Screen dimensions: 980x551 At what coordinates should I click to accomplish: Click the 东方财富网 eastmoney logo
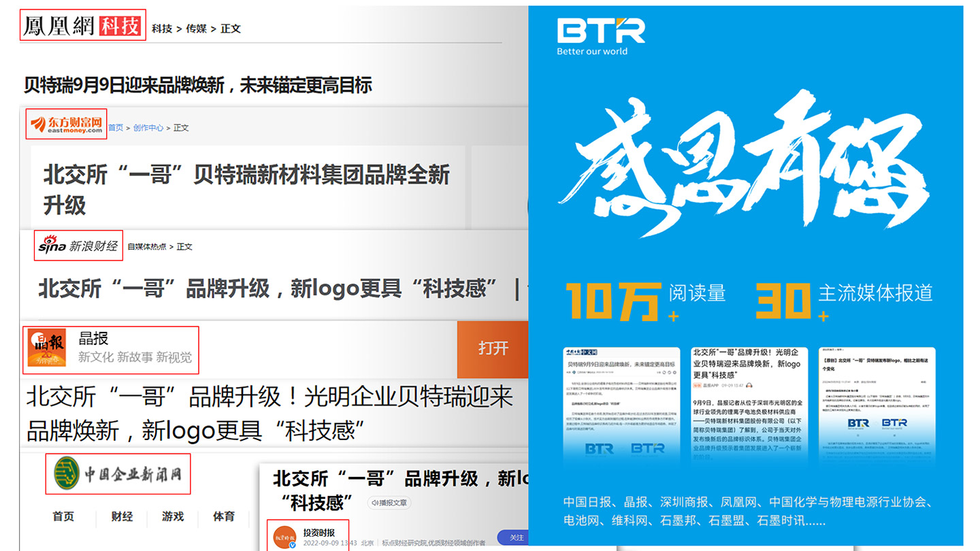pyautogui.click(x=66, y=124)
